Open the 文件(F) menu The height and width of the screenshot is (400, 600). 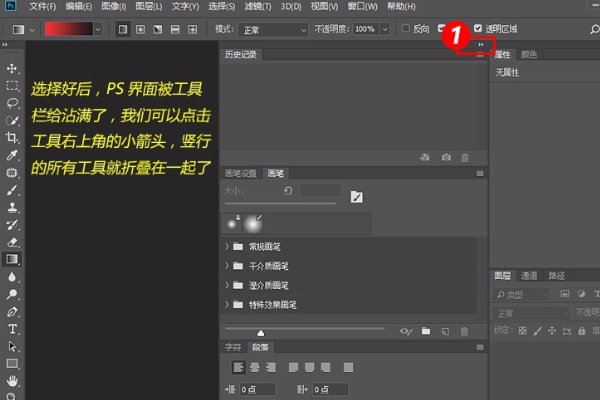(42, 7)
